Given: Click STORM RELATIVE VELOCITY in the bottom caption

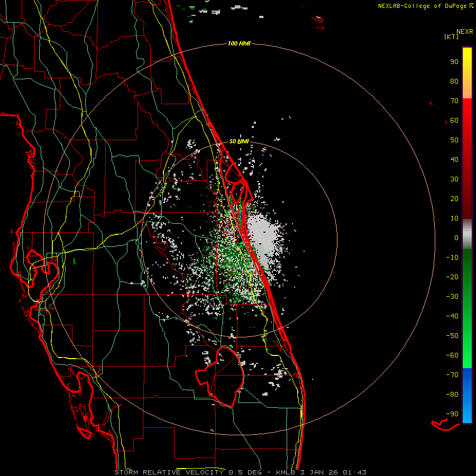Looking at the screenshot, I should click(x=169, y=472).
